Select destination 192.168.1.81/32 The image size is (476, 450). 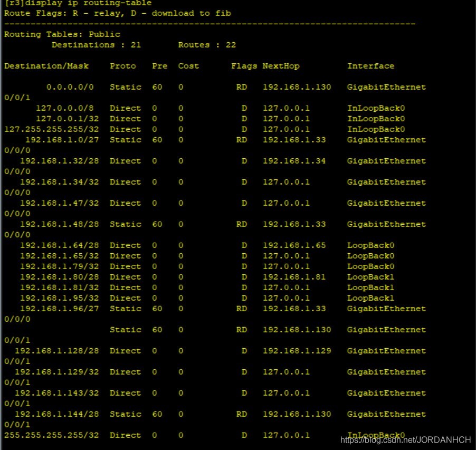[60, 288]
